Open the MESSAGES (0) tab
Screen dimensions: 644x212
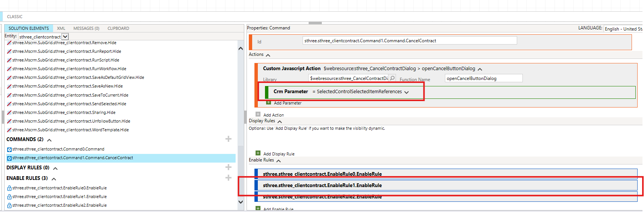86,28
